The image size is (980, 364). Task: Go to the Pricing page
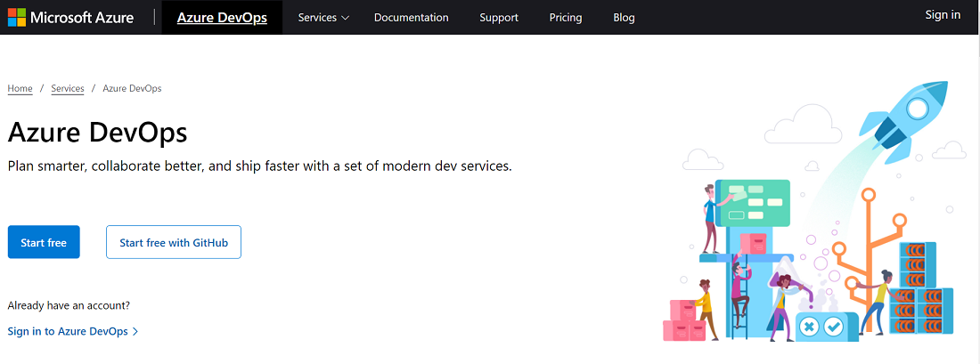(x=566, y=17)
